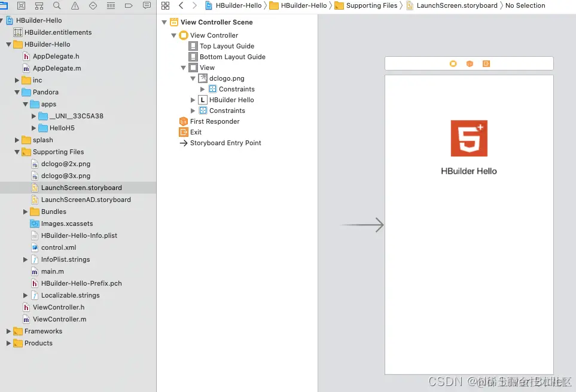Collapse the View Controller outline node

click(x=173, y=36)
